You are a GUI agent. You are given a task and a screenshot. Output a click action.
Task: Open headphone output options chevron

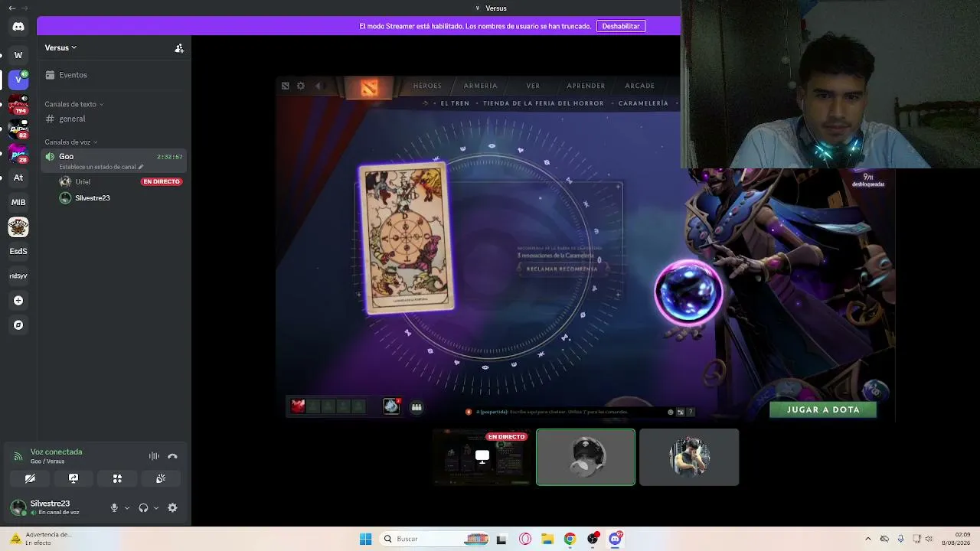[x=156, y=507]
